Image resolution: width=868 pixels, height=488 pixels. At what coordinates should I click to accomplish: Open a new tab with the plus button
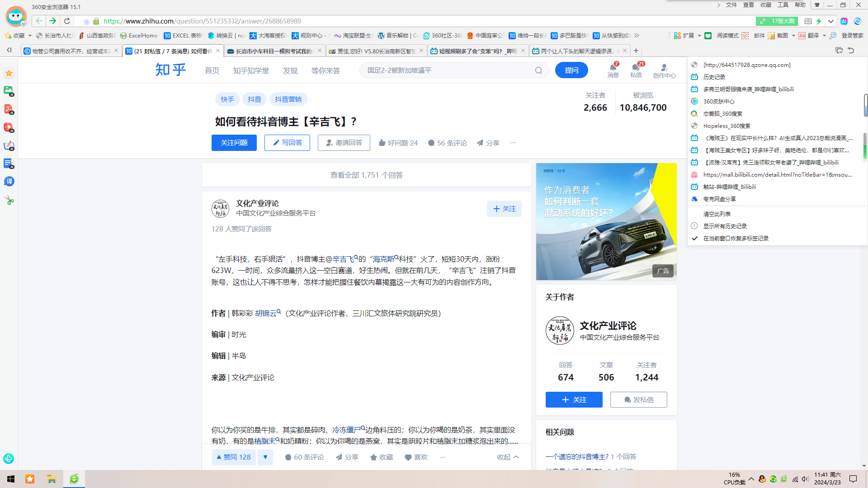click(636, 51)
